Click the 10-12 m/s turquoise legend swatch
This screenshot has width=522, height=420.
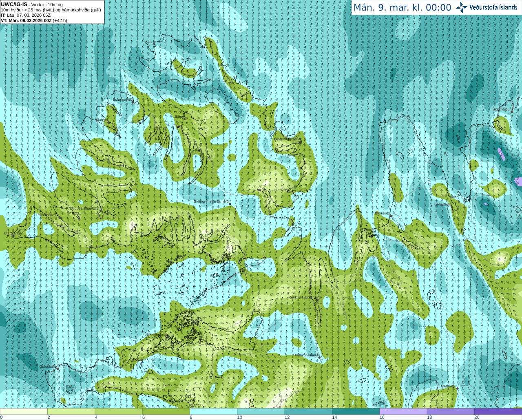pos(261,412)
